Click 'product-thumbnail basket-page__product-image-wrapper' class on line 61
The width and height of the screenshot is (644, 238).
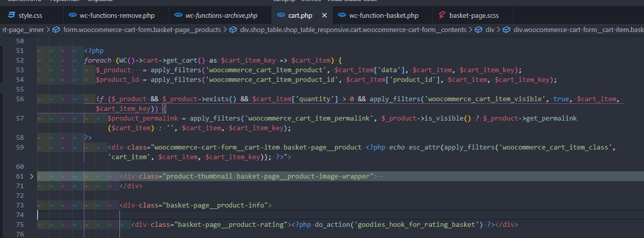click(269, 176)
